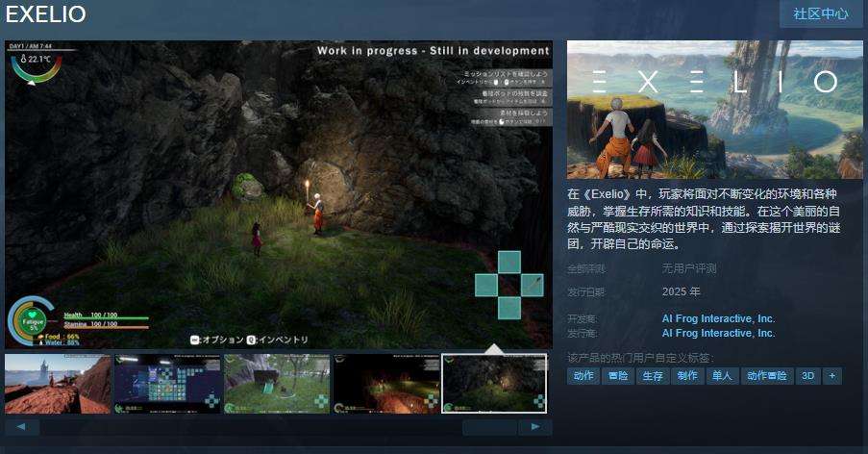Screen dimensions: 868x454
Task: Open the developer link AI Frog Interactive, Inc.
Action: [718, 318]
